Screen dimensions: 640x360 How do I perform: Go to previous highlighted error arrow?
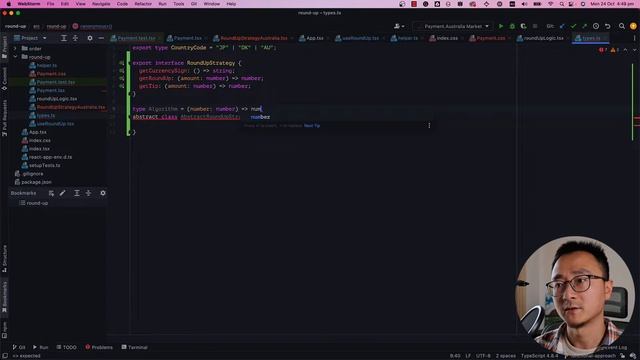coord(626,50)
